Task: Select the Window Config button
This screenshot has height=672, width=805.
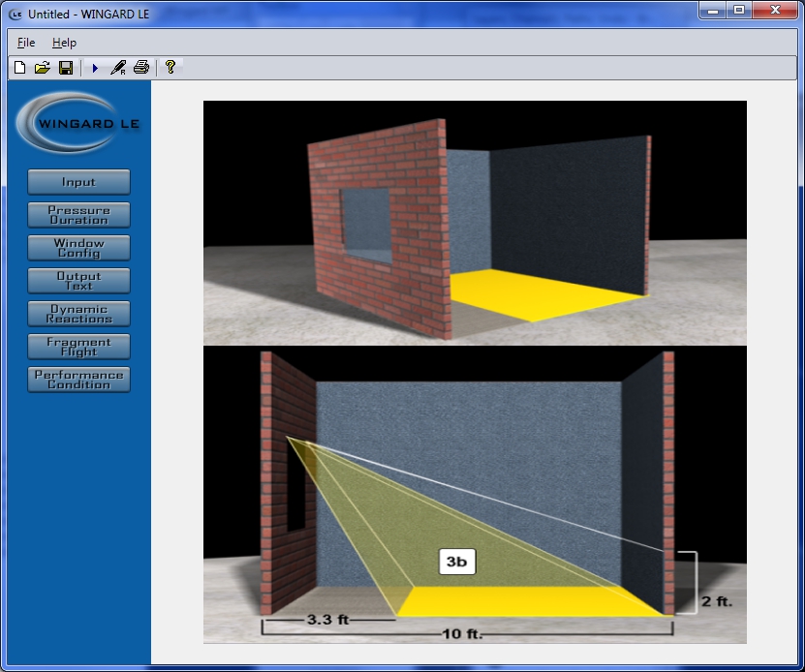Action: [x=78, y=248]
